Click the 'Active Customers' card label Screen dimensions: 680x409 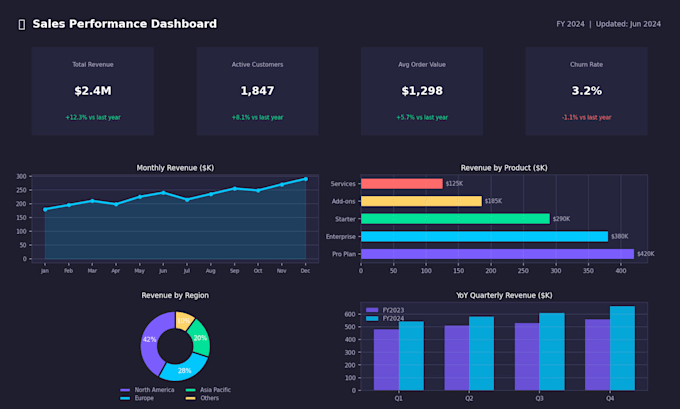point(257,65)
